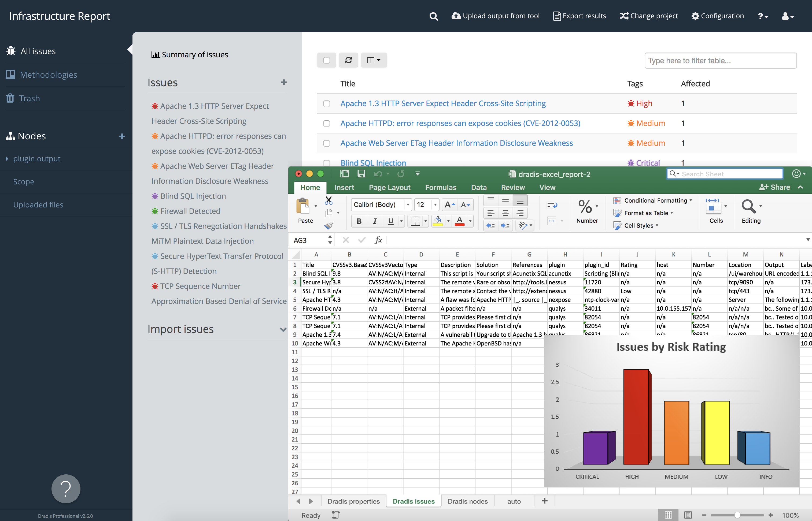Expand the plugin.output node in the sidebar
Screen dimensions: 812x521
[8, 158]
